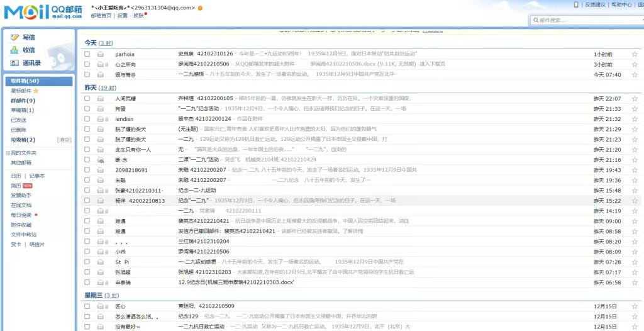Star the email from 狗蛋

point(635,109)
